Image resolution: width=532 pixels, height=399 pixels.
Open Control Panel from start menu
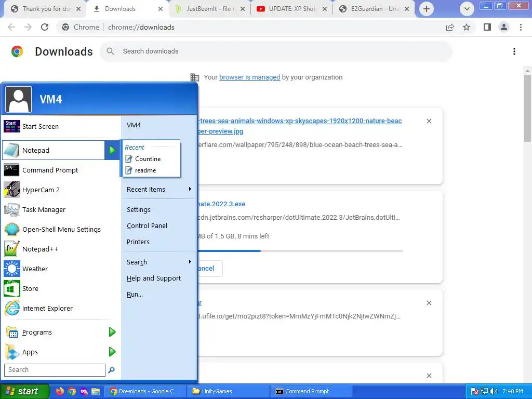(x=159, y=225)
